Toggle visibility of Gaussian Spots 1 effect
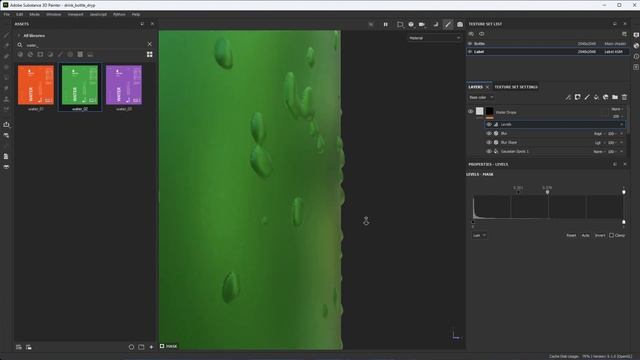Screen dimensions: 640x360 [489, 151]
